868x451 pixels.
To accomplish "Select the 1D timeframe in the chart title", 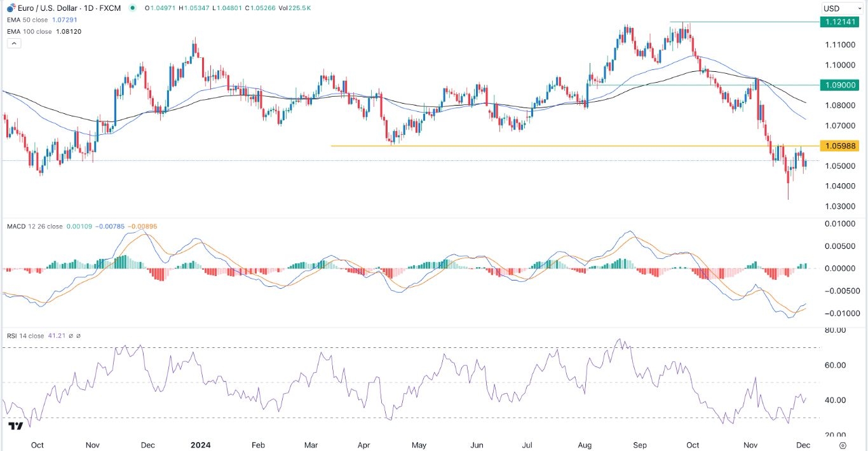I will [88, 8].
